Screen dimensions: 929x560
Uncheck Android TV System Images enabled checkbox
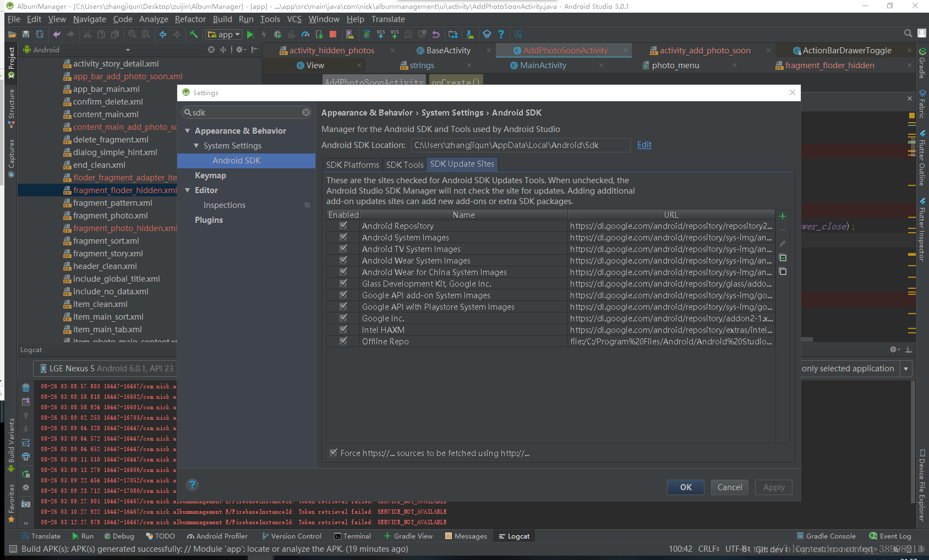click(343, 249)
